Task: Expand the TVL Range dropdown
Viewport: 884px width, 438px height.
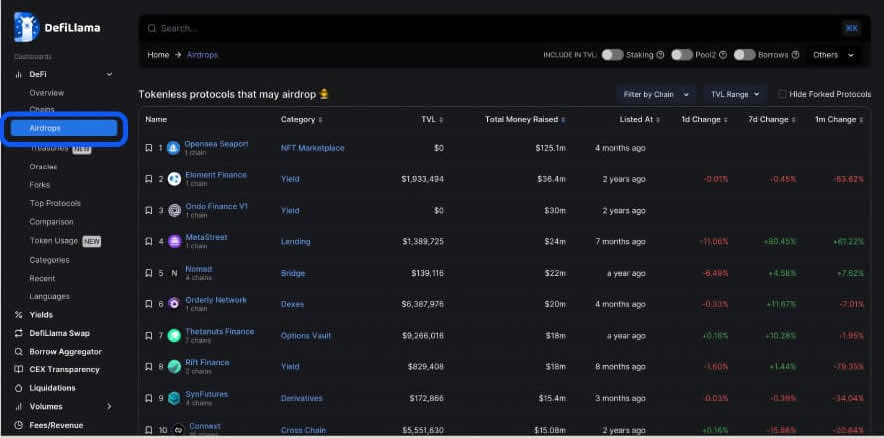Action: 735,94
